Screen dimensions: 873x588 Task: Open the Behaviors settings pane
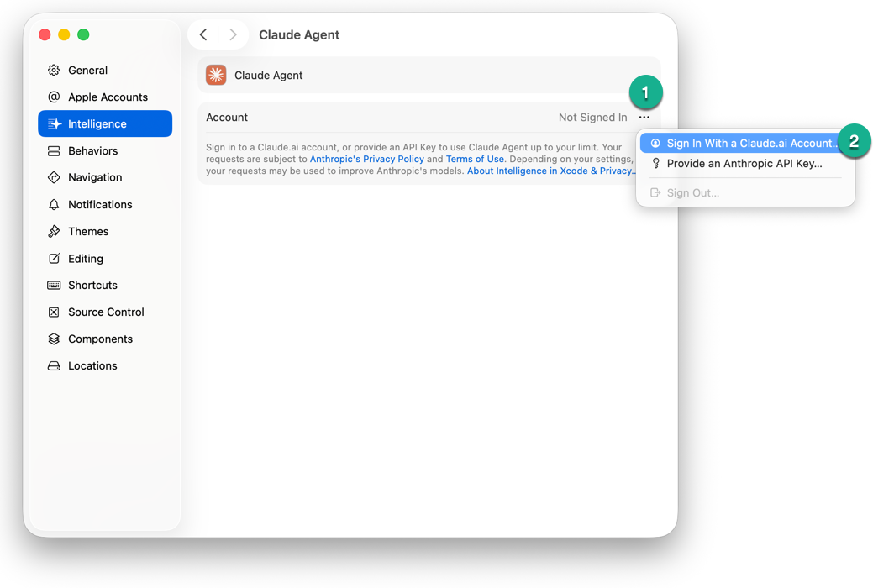pos(92,151)
